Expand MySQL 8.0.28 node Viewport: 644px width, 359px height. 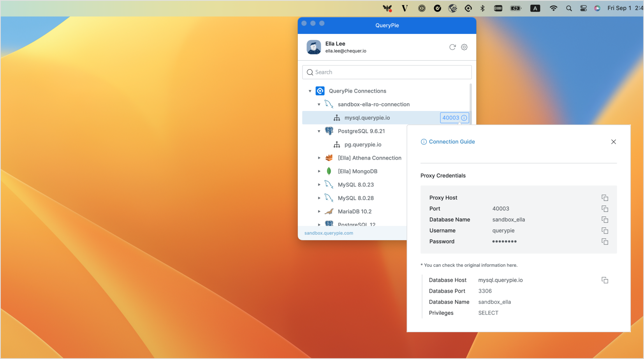[x=319, y=198]
